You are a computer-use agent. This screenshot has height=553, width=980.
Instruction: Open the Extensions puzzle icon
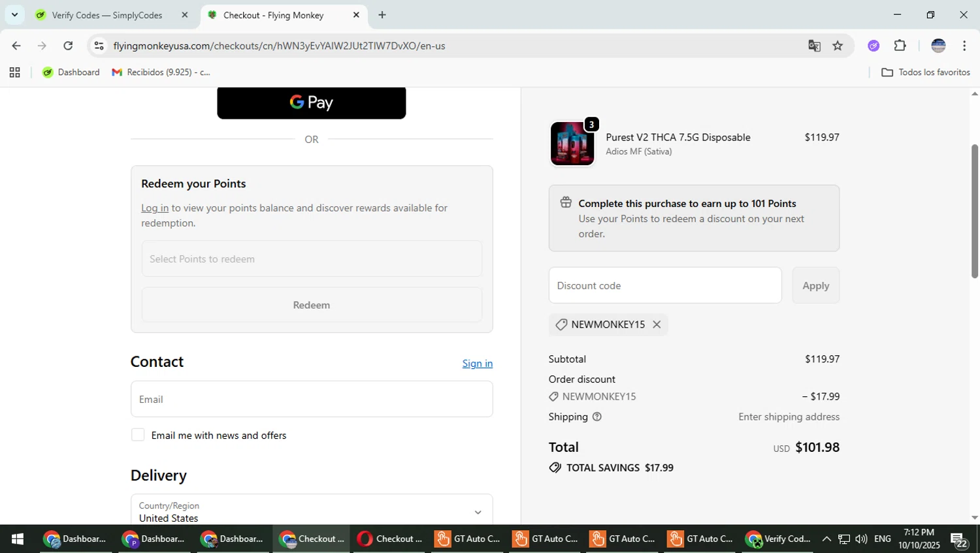900,46
